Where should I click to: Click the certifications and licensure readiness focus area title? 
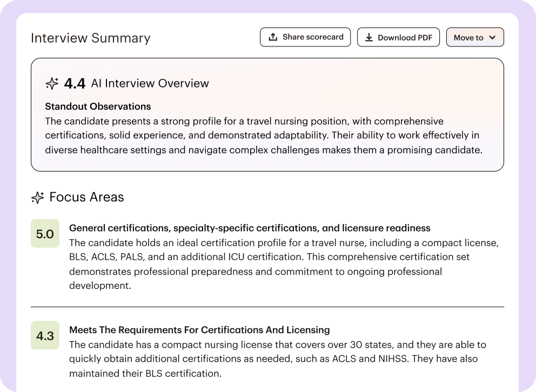[249, 228]
